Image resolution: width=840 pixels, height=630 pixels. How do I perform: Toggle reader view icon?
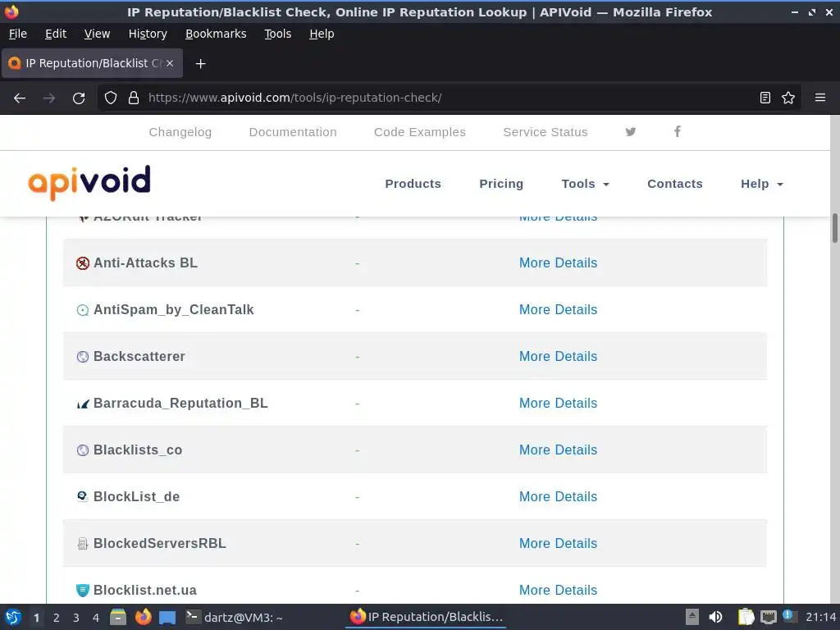765,98
